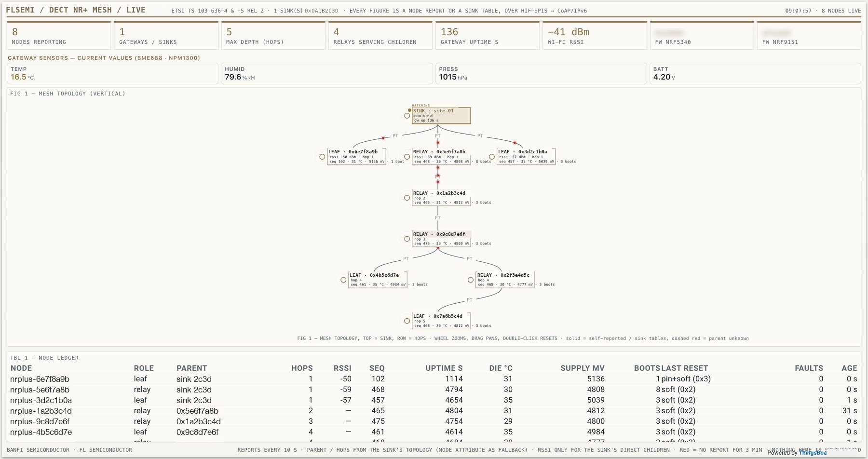The width and height of the screenshot is (868, 459).
Task: Click the circle marker of RELAY 0x9c8d7e6f
Action: pos(407,239)
